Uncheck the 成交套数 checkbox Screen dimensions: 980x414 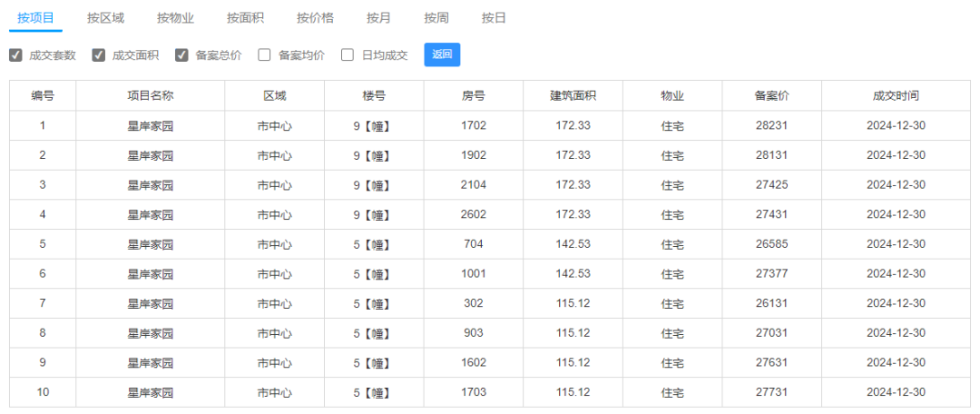15,55
